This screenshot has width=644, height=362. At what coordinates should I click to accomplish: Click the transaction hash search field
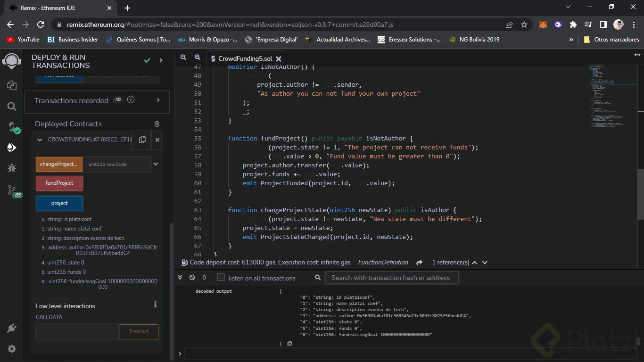coord(391,278)
